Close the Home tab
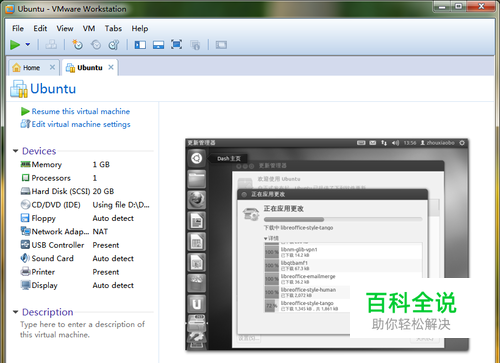The image size is (500, 363). [x=52, y=67]
